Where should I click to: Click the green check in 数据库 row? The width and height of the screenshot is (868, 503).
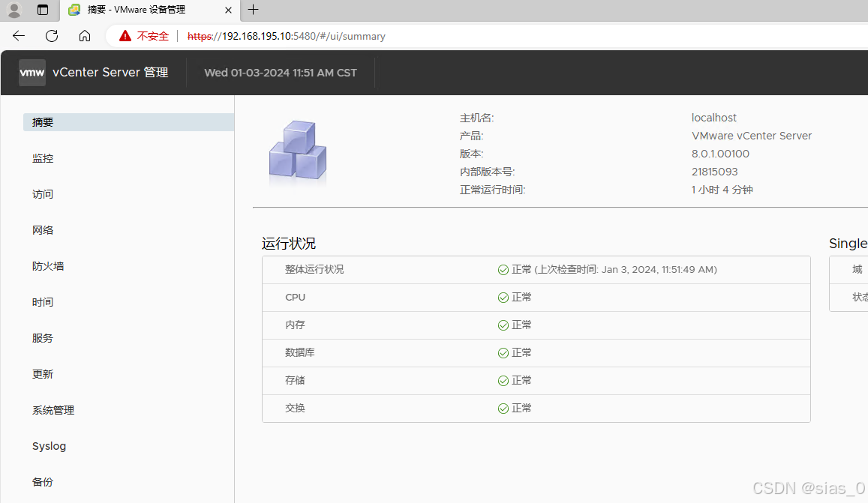coord(503,353)
